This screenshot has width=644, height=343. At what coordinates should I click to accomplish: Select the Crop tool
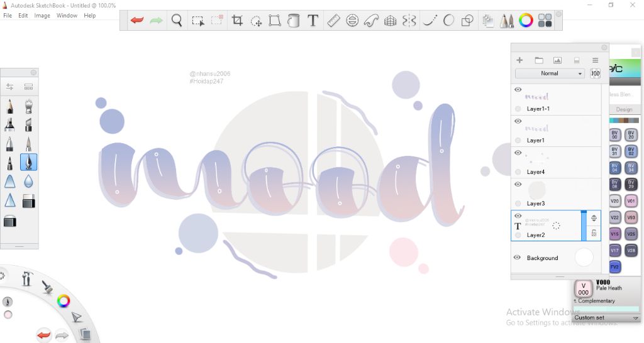pyautogui.click(x=237, y=20)
